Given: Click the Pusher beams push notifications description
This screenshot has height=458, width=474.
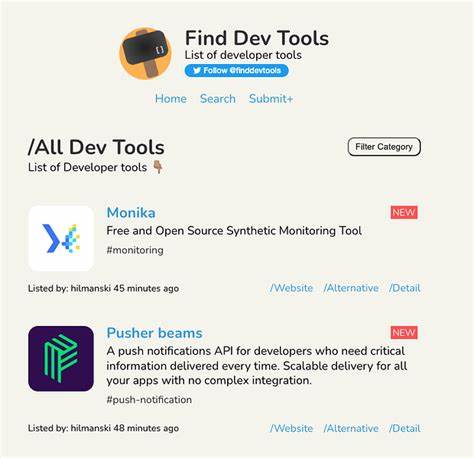Looking at the screenshot, I should [257, 366].
